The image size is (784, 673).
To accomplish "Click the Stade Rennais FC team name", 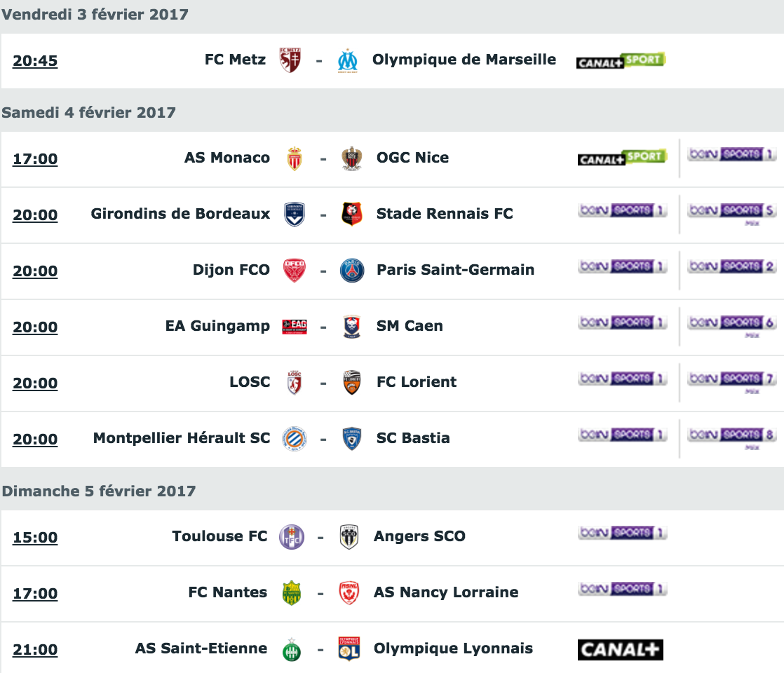I will pos(445,214).
